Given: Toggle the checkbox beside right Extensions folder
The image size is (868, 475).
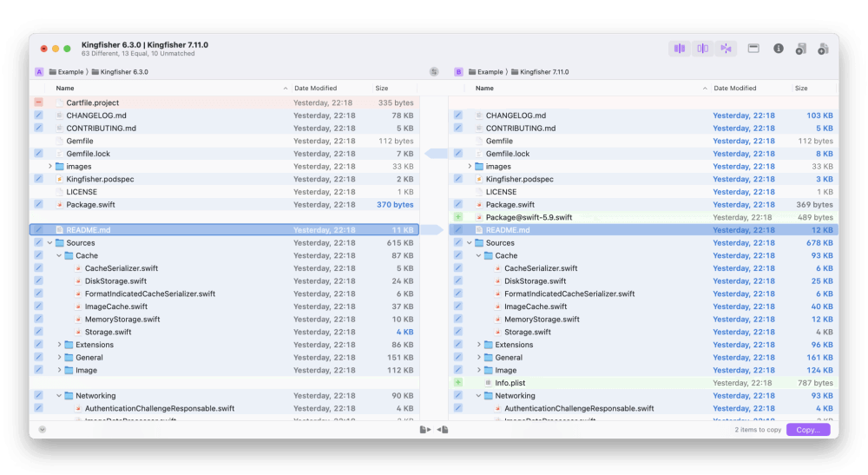Looking at the screenshot, I should (x=457, y=345).
